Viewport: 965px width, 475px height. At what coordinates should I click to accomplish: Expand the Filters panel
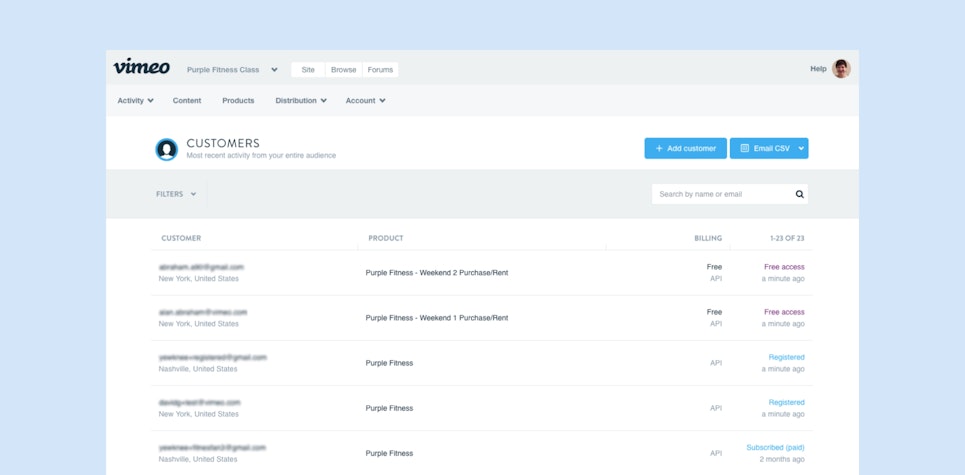click(176, 194)
